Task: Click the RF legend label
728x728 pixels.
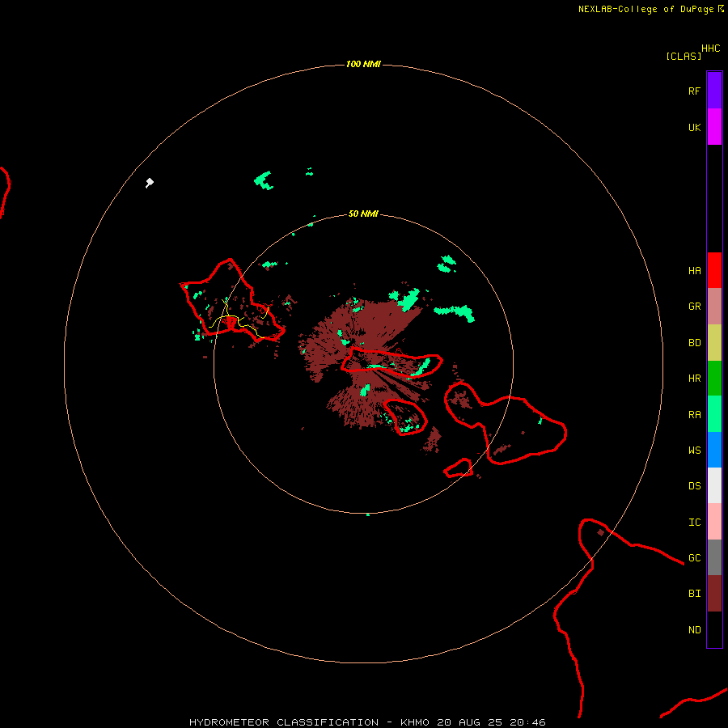Action: pyautogui.click(x=694, y=91)
